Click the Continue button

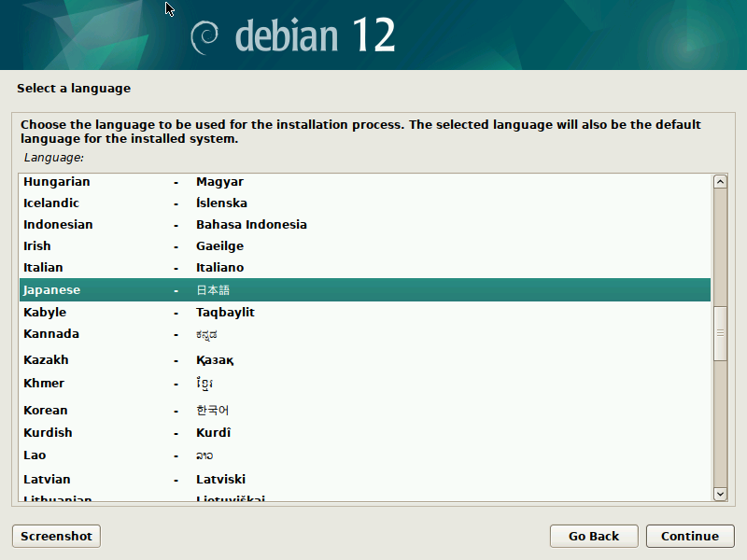point(690,536)
